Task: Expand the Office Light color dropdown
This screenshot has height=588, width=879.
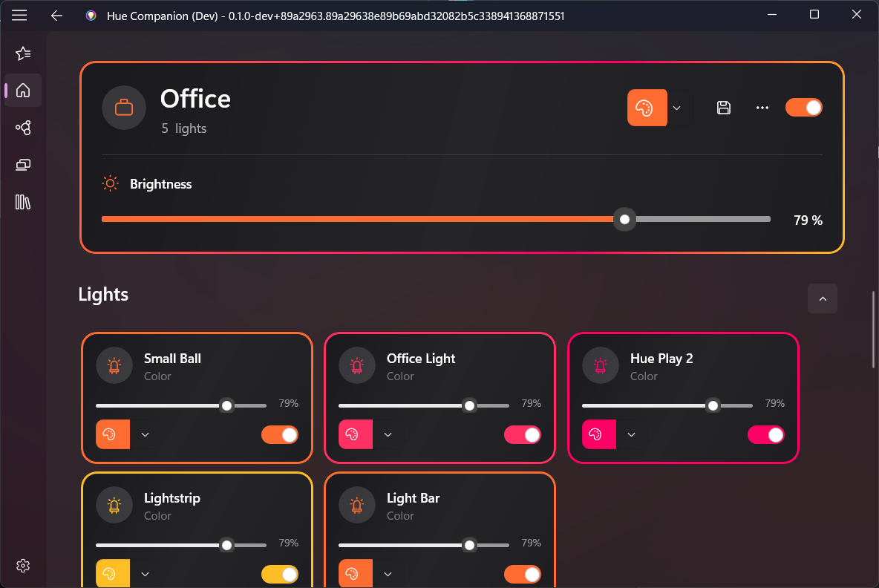Action: coord(388,434)
